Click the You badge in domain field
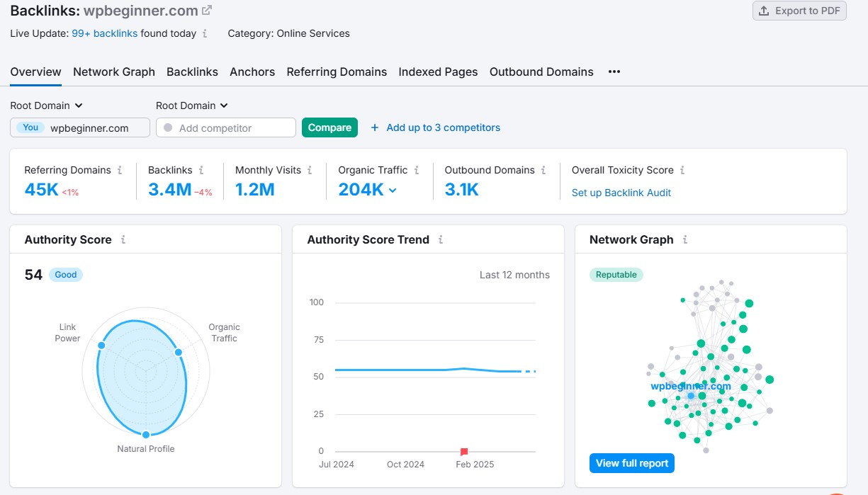 [x=30, y=127]
